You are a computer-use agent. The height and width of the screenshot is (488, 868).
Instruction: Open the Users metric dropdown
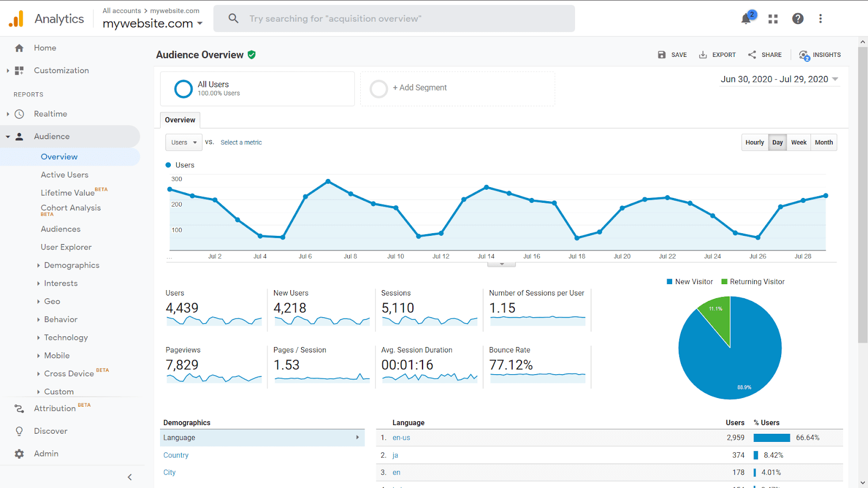(x=183, y=142)
